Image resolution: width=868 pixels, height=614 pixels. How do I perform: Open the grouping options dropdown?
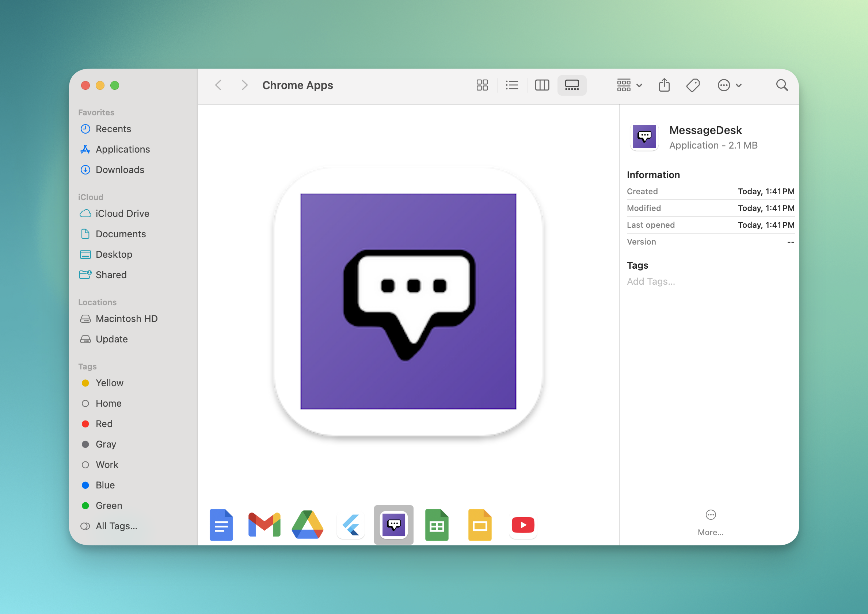628,85
